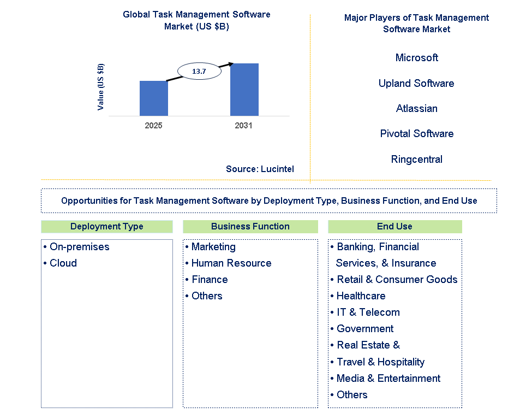Select the Upland Software player name
This screenshot has height=419, width=532.
(416, 83)
